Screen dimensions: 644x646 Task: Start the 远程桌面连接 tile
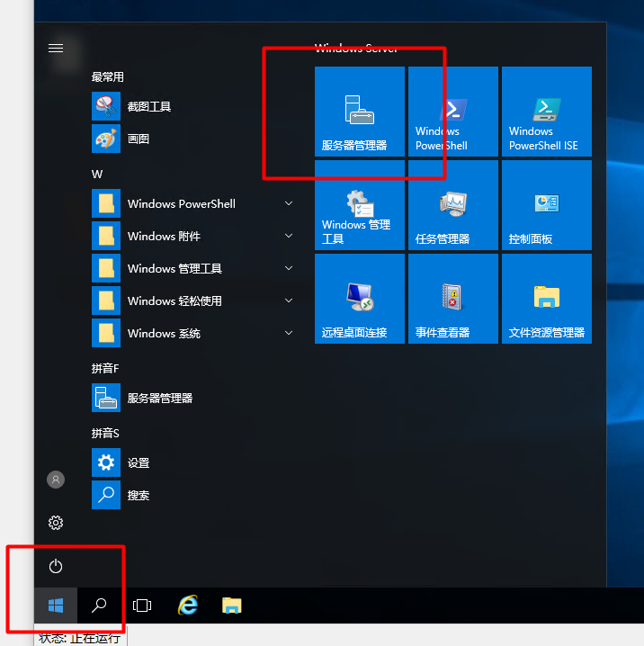click(x=360, y=299)
